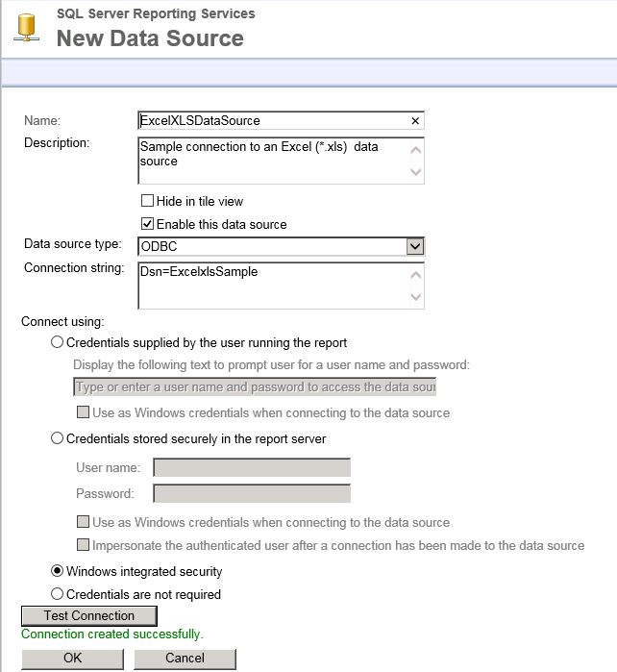The width and height of the screenshot is (617, 672).
Task: Choose Windows integrated security option
Action: [58, 572]
